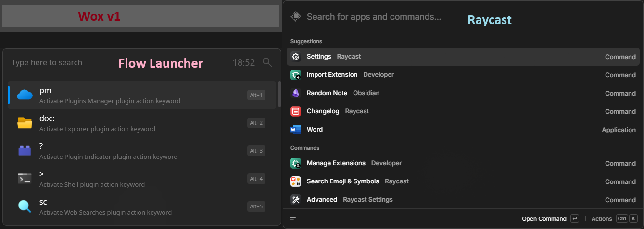The width and height of the screenshot is (644, 229).
Task: Open the Actions menu in Raycast
Action: point(602,218)
